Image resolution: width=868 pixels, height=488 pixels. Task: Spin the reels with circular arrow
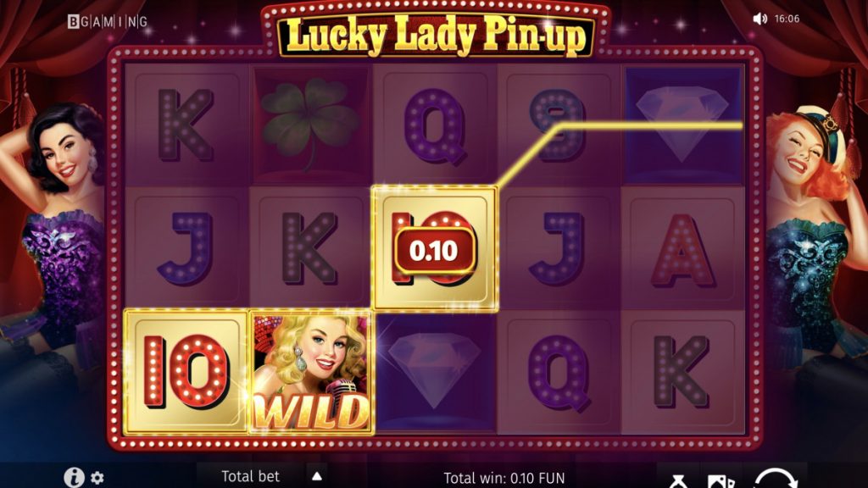(x=775, y=480)
